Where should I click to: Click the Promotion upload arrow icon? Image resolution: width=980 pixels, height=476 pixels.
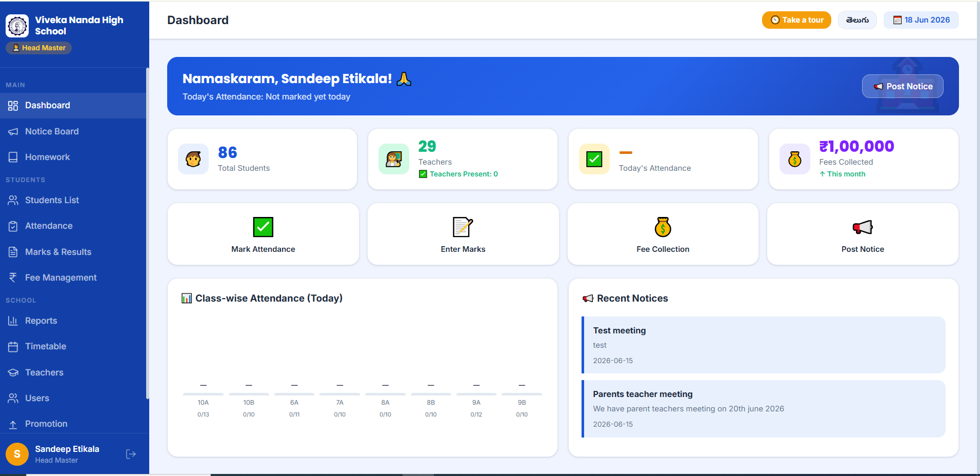pos(13,424)
